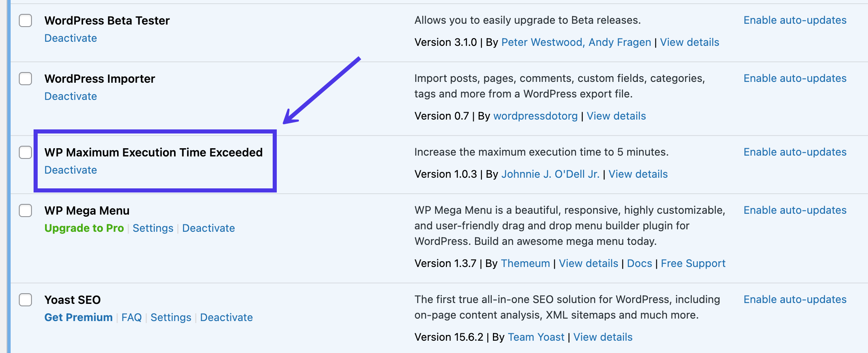Click Upgrade to Pro for WP Mega Menu
The image size is (868, 353).
coord(84,228)
